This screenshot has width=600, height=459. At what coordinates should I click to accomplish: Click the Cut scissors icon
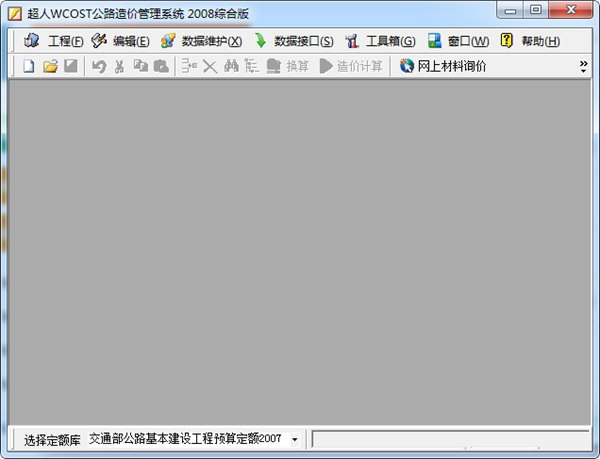click(119, 67)
